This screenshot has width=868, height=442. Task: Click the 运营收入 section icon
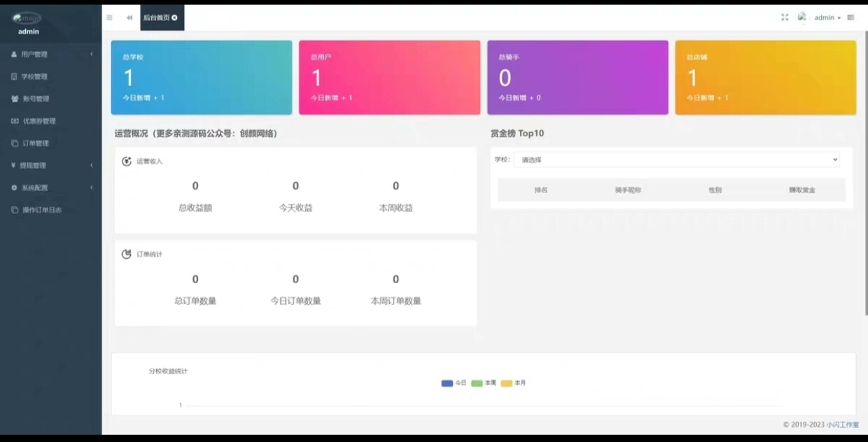point(127,162)
